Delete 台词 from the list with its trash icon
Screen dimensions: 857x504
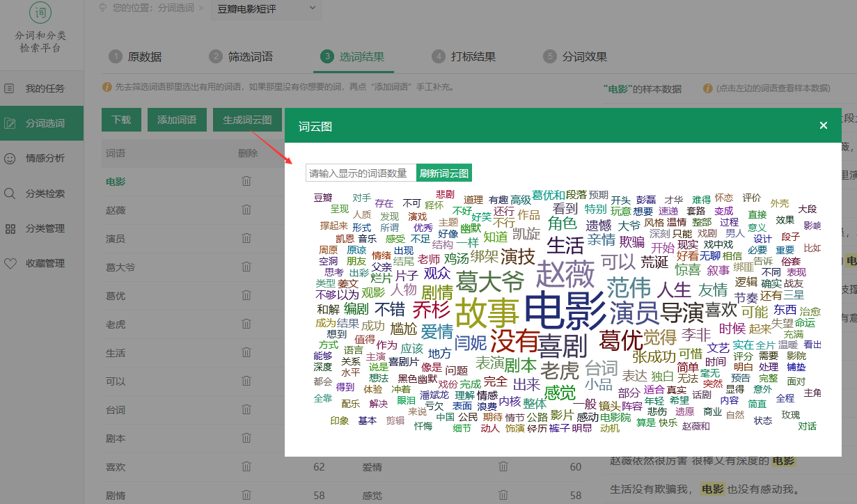[246, 410]
